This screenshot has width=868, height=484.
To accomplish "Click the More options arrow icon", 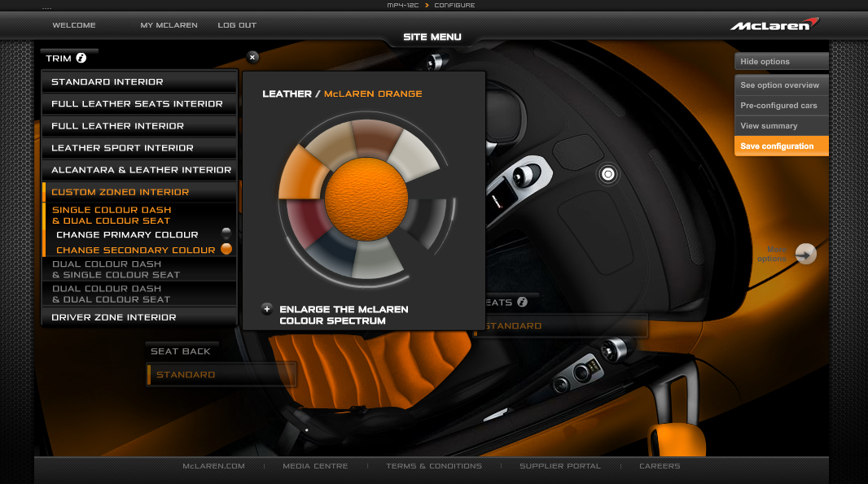I will click(805, 254).
